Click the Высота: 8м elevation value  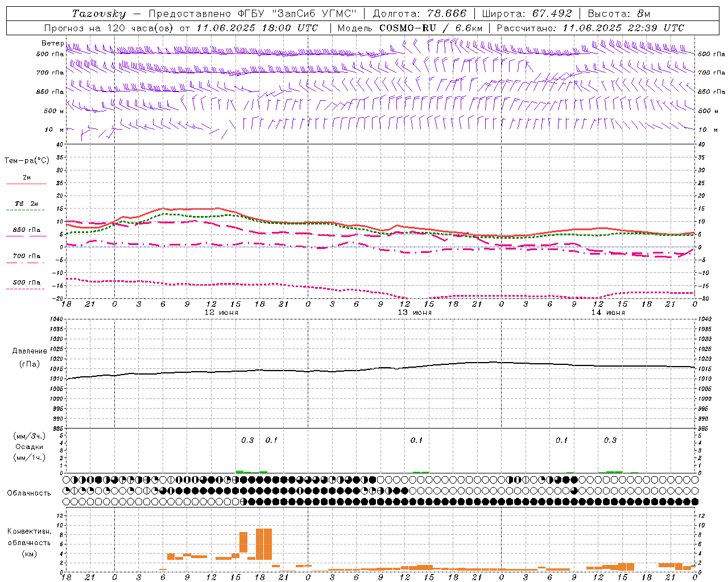click(x=619, y=14)
